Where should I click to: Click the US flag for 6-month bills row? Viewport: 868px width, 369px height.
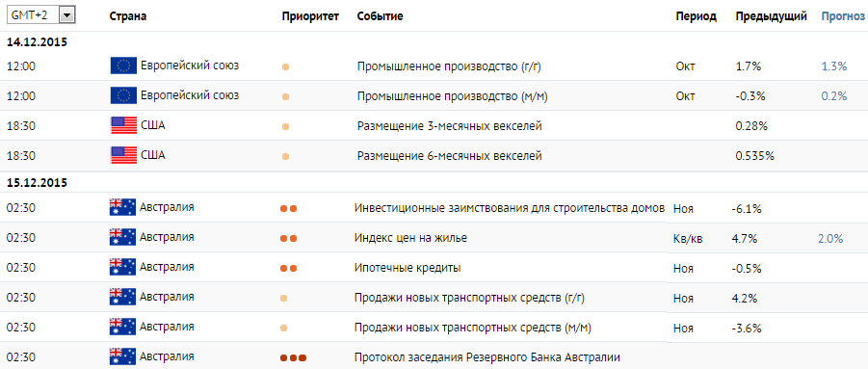(x=123, y=155)
